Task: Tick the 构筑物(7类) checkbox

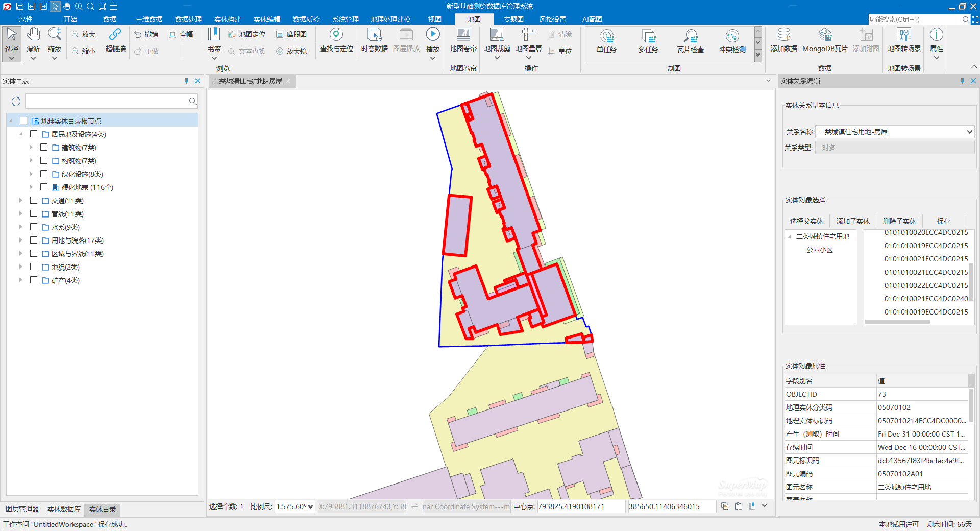Action: click(x=44, y=160)
